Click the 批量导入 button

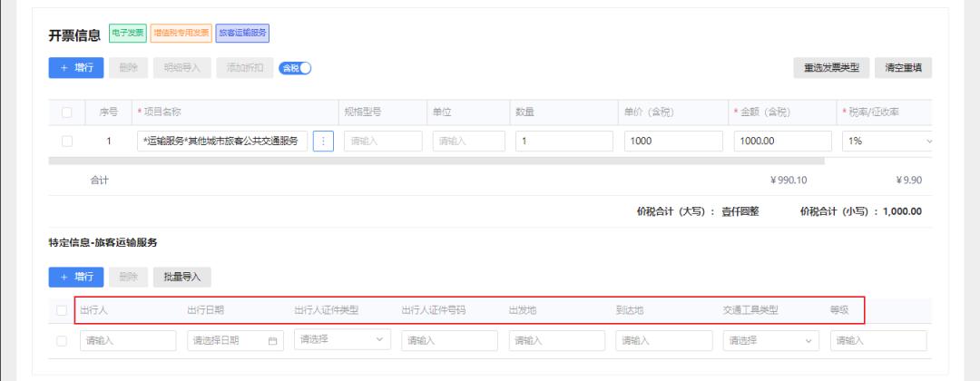coord(181,278)
